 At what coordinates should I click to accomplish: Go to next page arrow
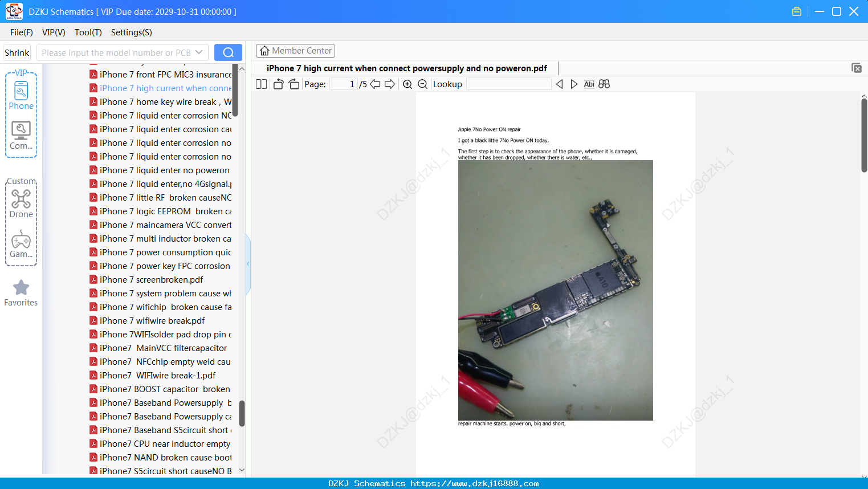[x=390, y=84]
